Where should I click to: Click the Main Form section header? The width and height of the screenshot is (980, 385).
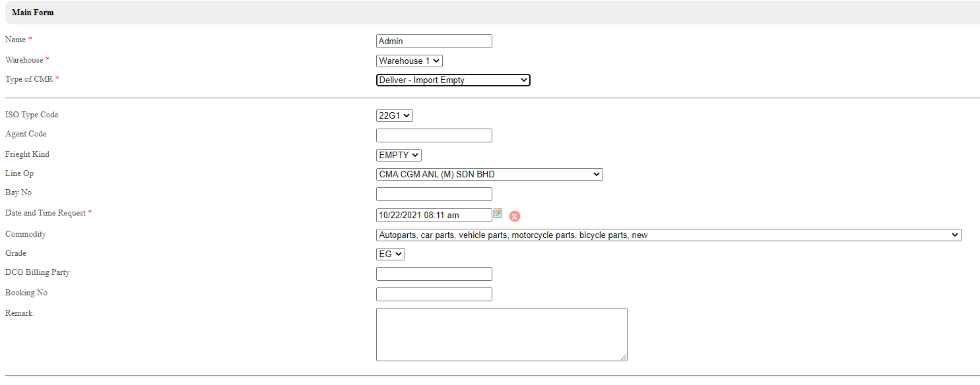point(33,13)
